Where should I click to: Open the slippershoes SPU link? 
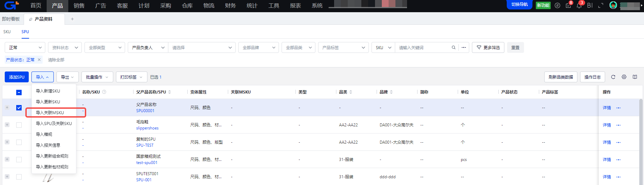point(147,128)
